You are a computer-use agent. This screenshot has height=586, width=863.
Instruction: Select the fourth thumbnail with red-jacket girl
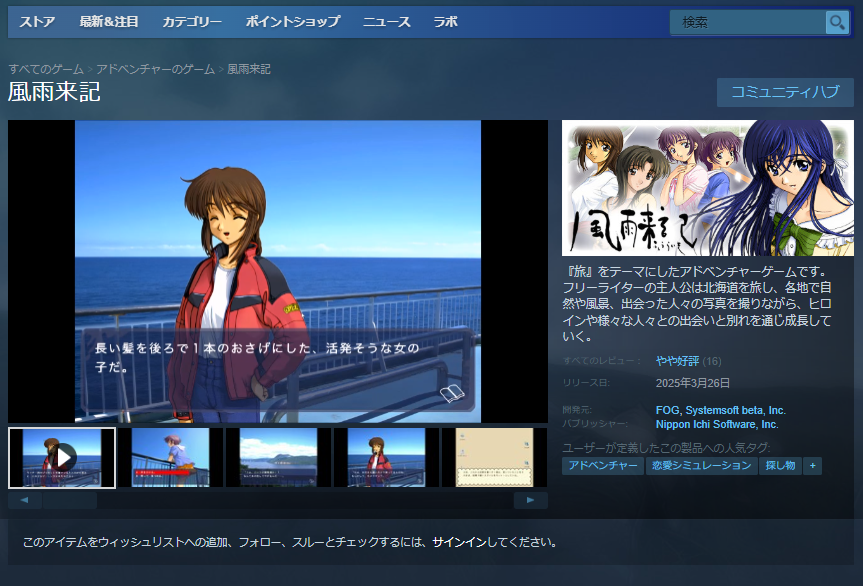[386, 458]
